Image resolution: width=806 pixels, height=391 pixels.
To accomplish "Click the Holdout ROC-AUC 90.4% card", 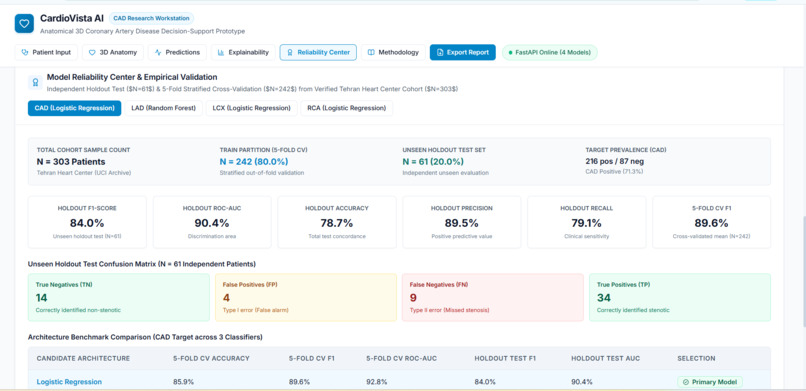I will tap(212, 222).
